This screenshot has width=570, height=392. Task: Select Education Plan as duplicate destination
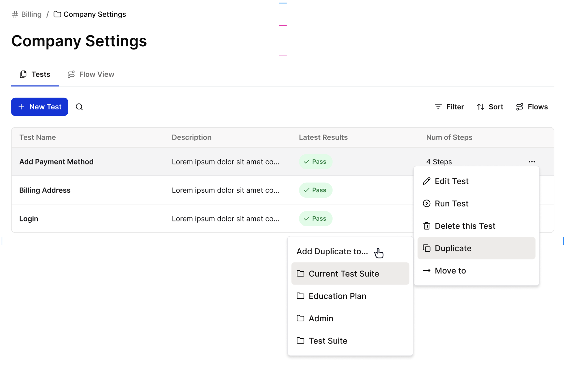point(337,296)
